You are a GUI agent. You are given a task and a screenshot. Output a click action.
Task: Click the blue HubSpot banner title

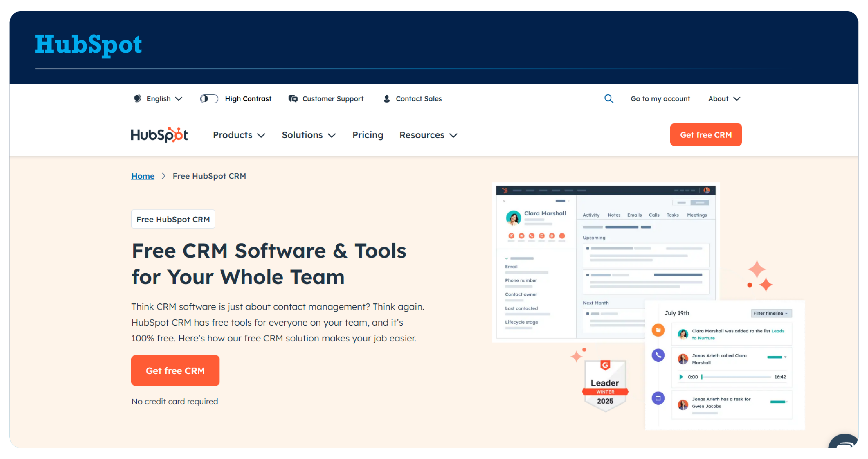[88, 45]
